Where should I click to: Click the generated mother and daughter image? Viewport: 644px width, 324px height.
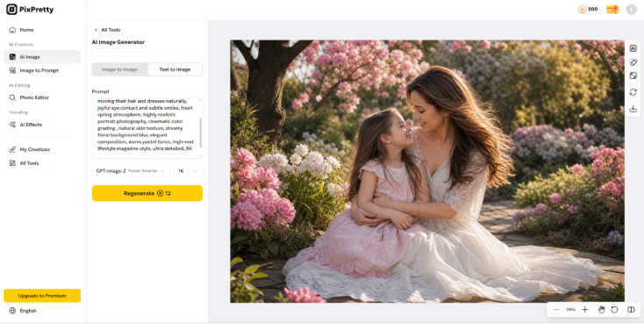click(427, 171)
